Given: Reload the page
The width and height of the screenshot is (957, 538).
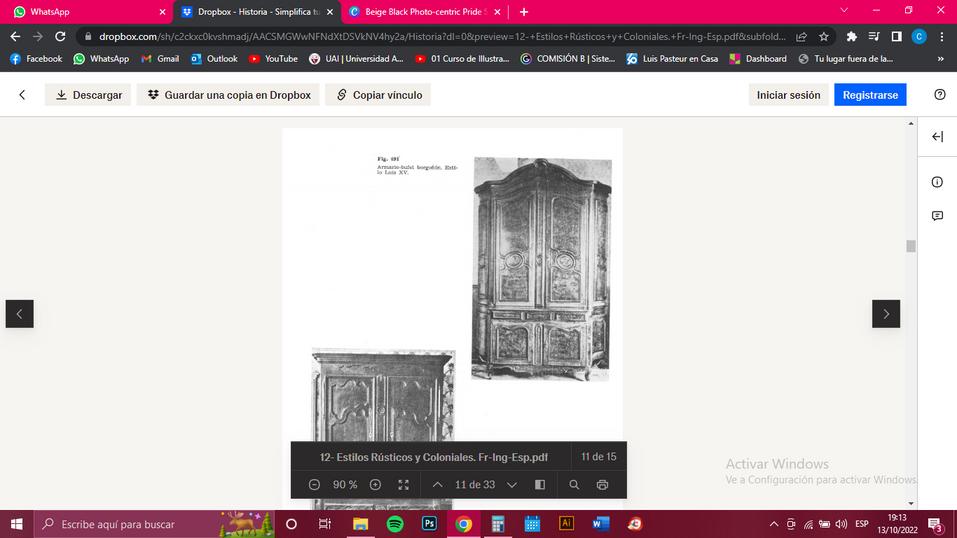Looking at the screenshot, I should click(x=60, y=37).
